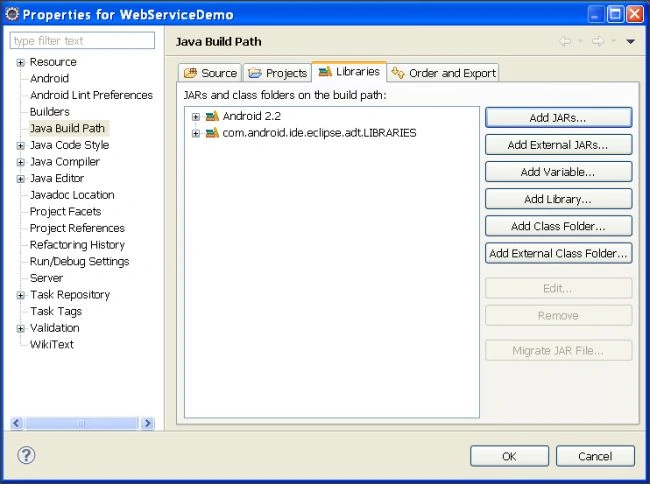This screenshot has width=650, height=484.
Task: Select Refactoring History item
Action: click(x=77, y=244)
